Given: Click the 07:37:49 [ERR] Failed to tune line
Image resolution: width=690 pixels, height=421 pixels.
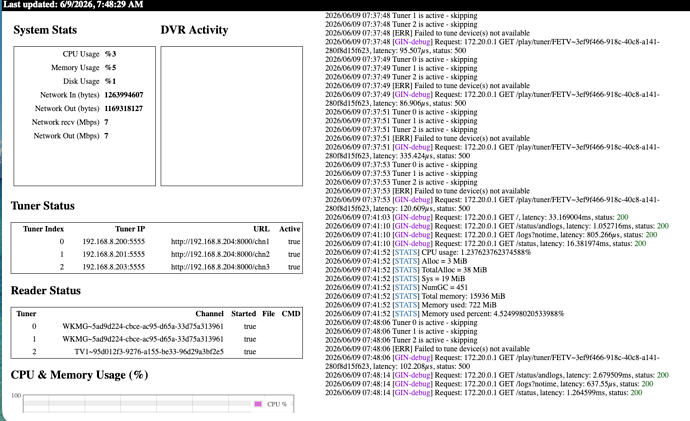Looking at the screenshot, I should (x=428, y=85).
